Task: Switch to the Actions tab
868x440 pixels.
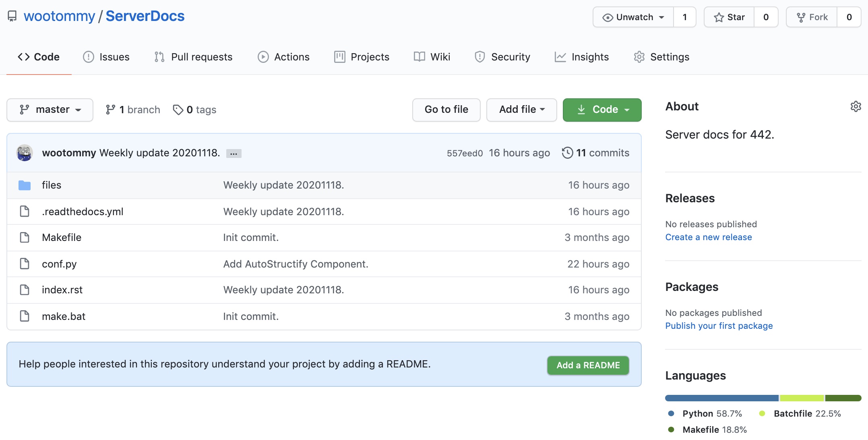Action: pyautogui.click(x=283, y=57)
